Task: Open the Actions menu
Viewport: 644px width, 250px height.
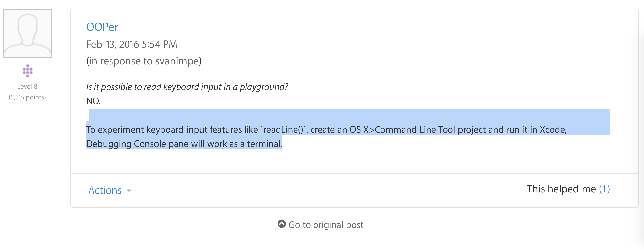Action: [x=105, y=190]
